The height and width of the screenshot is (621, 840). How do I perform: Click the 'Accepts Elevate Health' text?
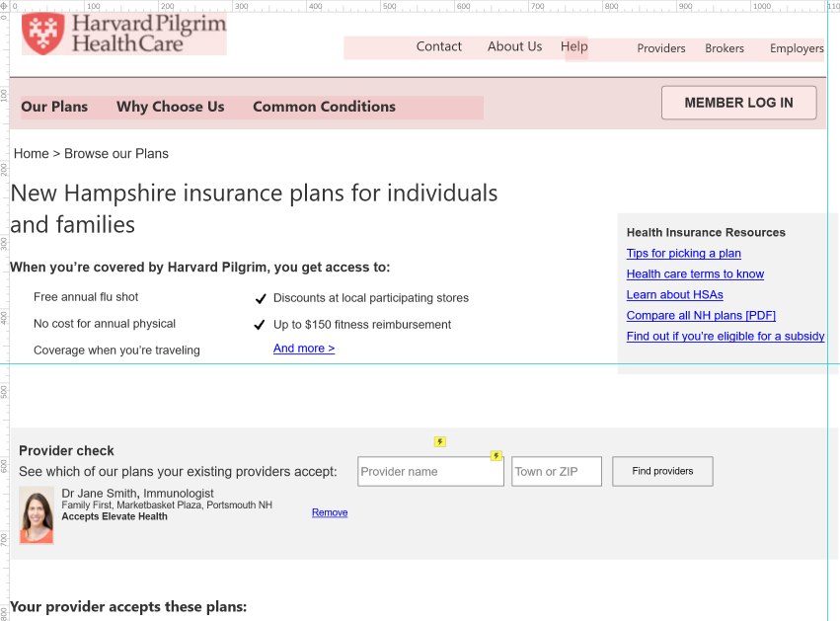pyautogui.click(x=115, y=516)
